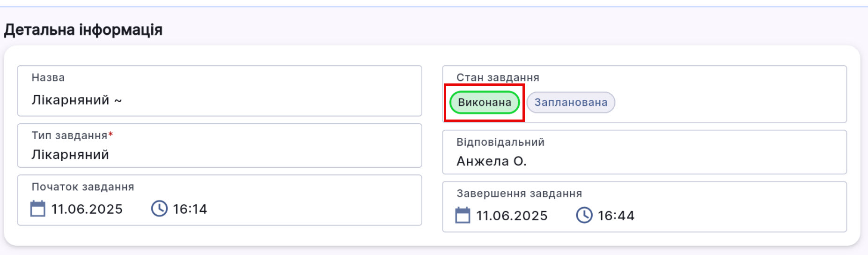Viewport: 868px width, 255px height.
Task: Click the start time clock icon
Action: [x=159, y=209]
